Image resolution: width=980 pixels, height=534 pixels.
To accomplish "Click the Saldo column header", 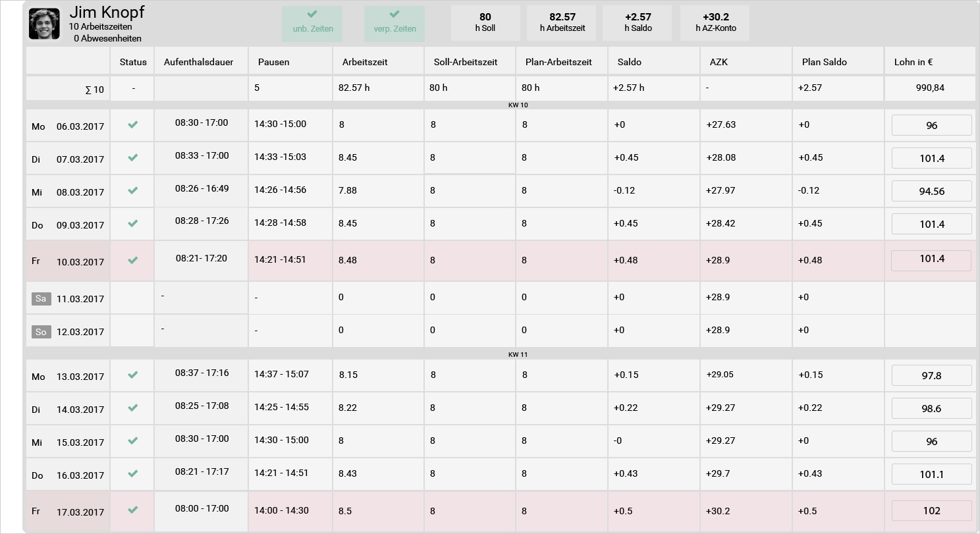I will click(630, 62).
